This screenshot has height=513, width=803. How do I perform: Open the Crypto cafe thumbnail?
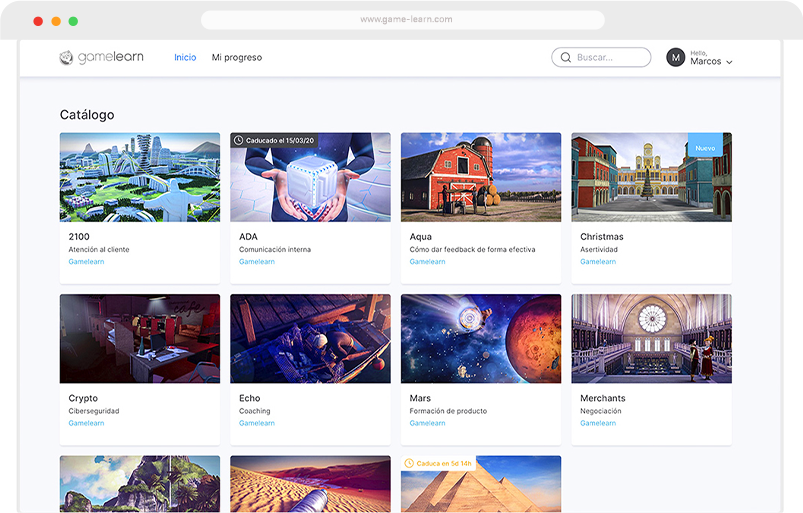[x=140, y=338]
